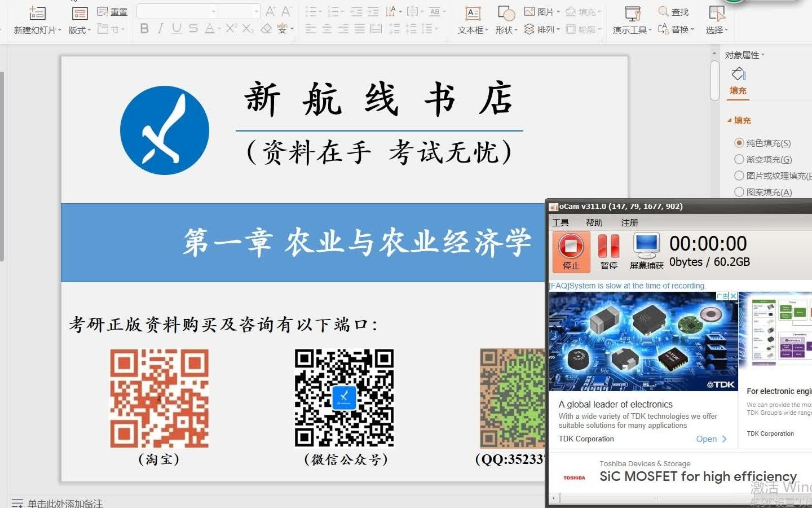Screen dimensions: 812x508
Task: Click the Subscript X₂ icon
Action: pyautogui.click(x=248, y=28)
